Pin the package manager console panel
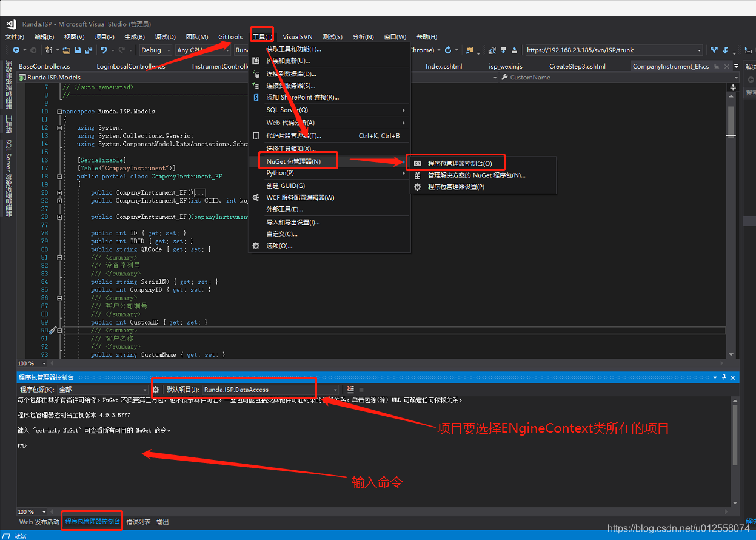Image resolution: width=756 pixels, height=540 pixels. [x=723, y=377]
